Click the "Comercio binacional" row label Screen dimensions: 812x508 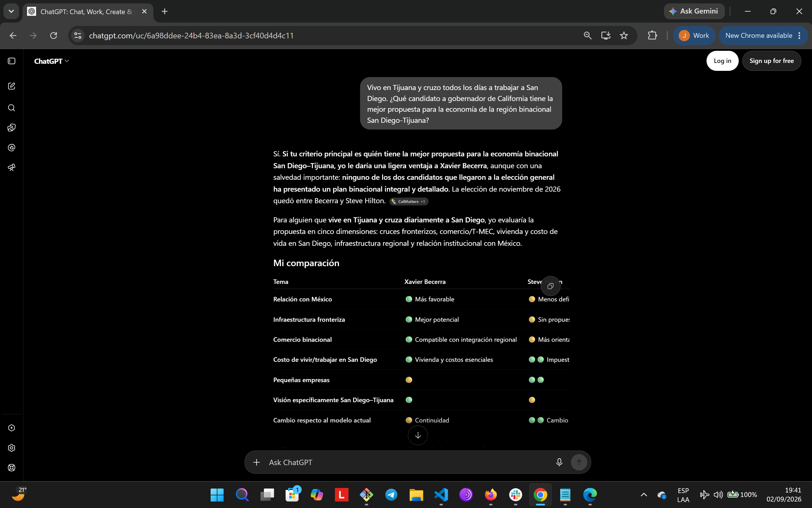pos(302,340)
